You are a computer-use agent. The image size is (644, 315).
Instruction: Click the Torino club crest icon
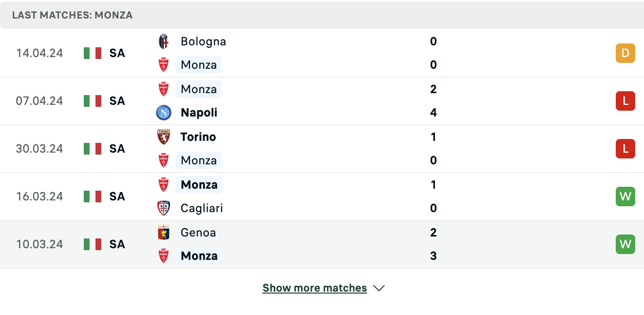coord(164,137)
